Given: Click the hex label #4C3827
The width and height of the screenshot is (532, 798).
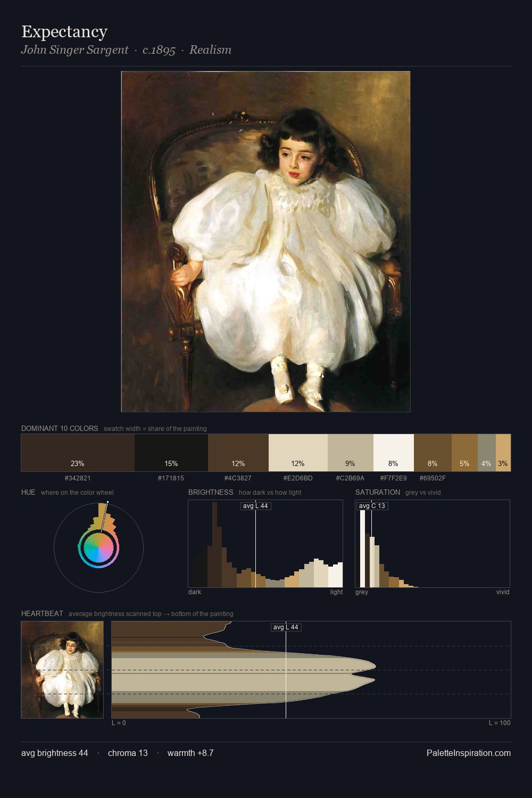Looking at the screenshot, I should 238,478.
